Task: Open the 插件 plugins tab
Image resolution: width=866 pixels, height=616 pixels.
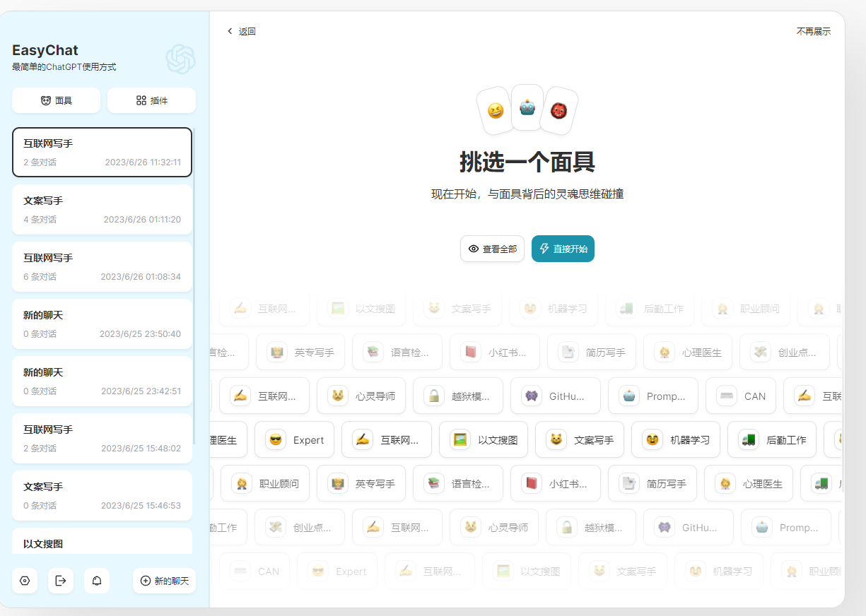Action: 151,100
